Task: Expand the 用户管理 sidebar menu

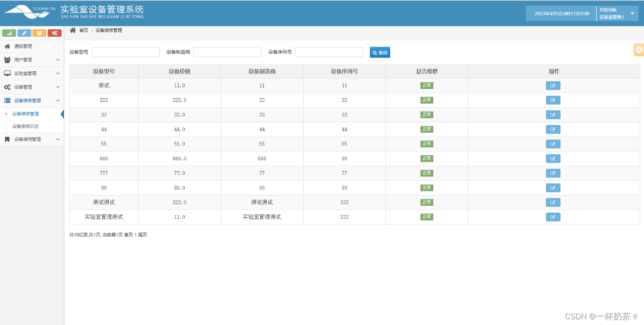Action: tap(32, 60)
